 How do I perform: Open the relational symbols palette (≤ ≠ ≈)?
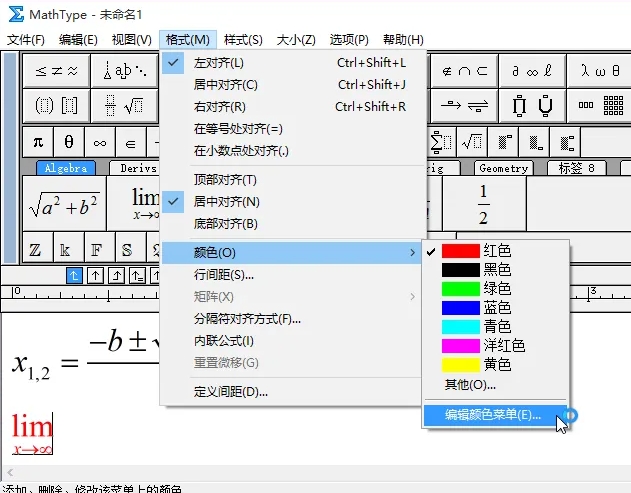coord(56,71)
